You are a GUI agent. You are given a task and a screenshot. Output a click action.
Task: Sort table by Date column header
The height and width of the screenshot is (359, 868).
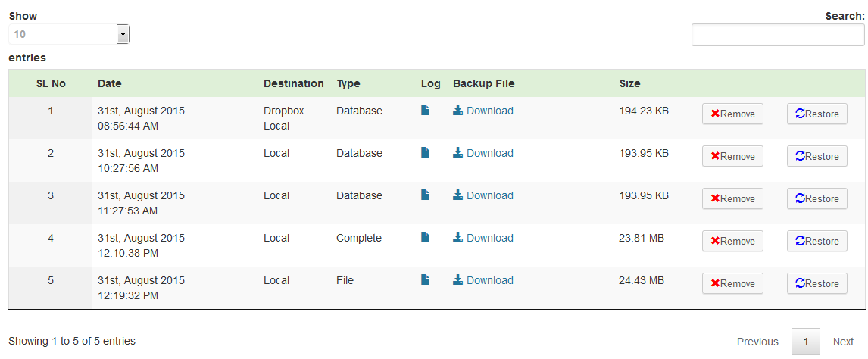pos(110,83)
